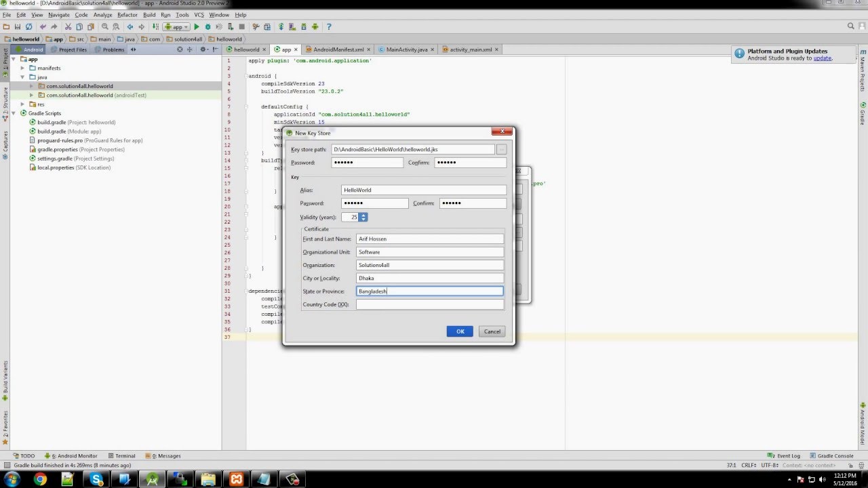Click the Windows Start button
The width and height of the screenshot is (868, 488).
pos(12,479)
